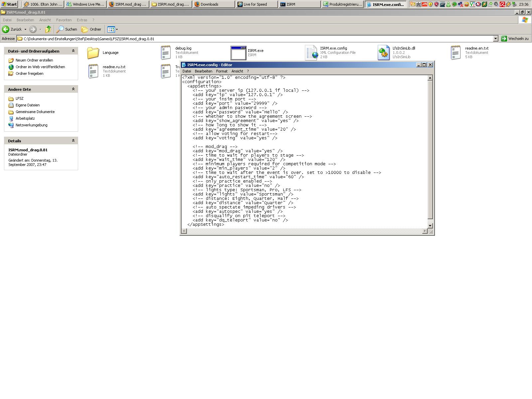Click Editor horizontal scrollbar right arrow
Image resolution: width=532 pixels, height=399 pixels.
coord(425,231)
